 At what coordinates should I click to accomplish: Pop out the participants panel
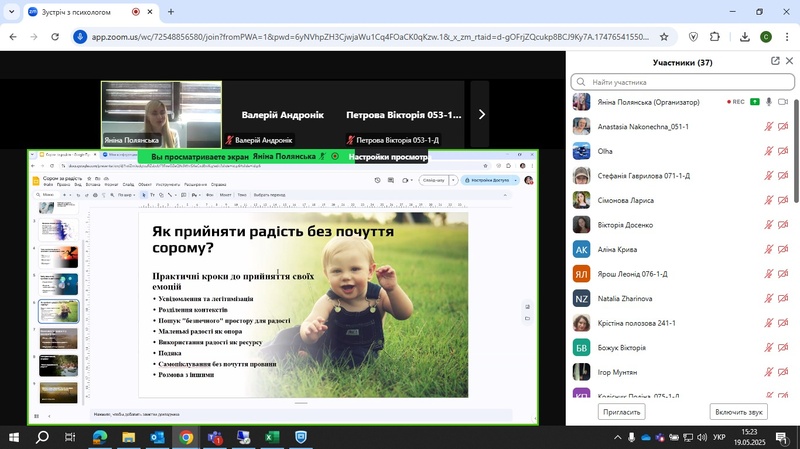(775, 61)
